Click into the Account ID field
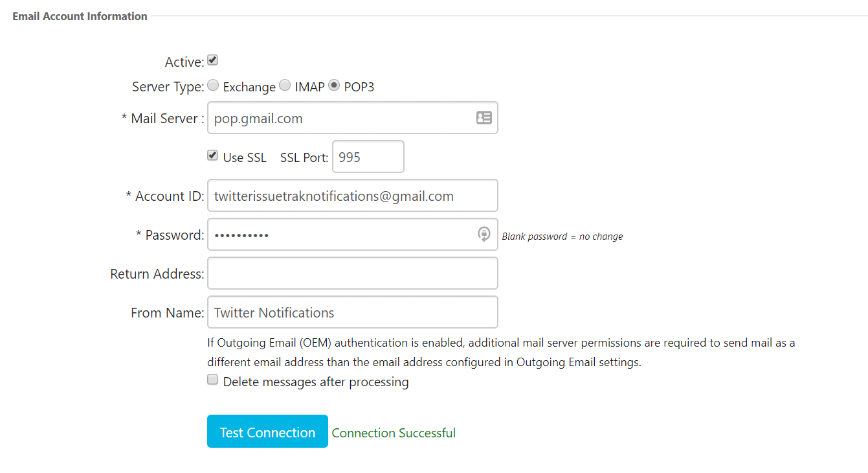The width and height of the screenshot is (868, 473). pyautogui.click(x=352, y=196)
